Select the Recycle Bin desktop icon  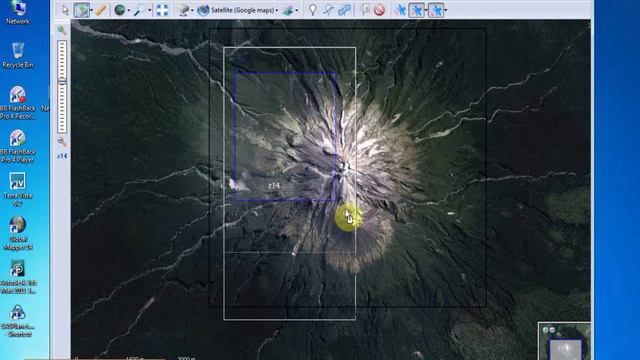(18, 55)
